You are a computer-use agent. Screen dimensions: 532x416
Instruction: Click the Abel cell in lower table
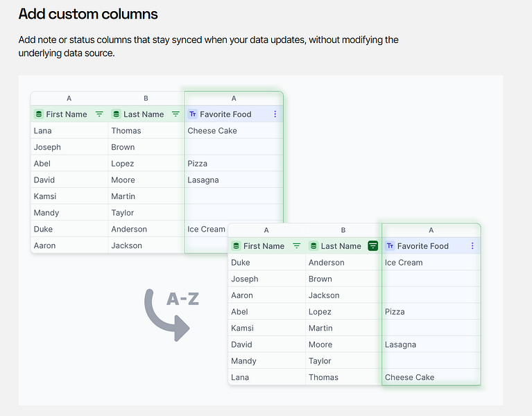click(x=267, y=311)
